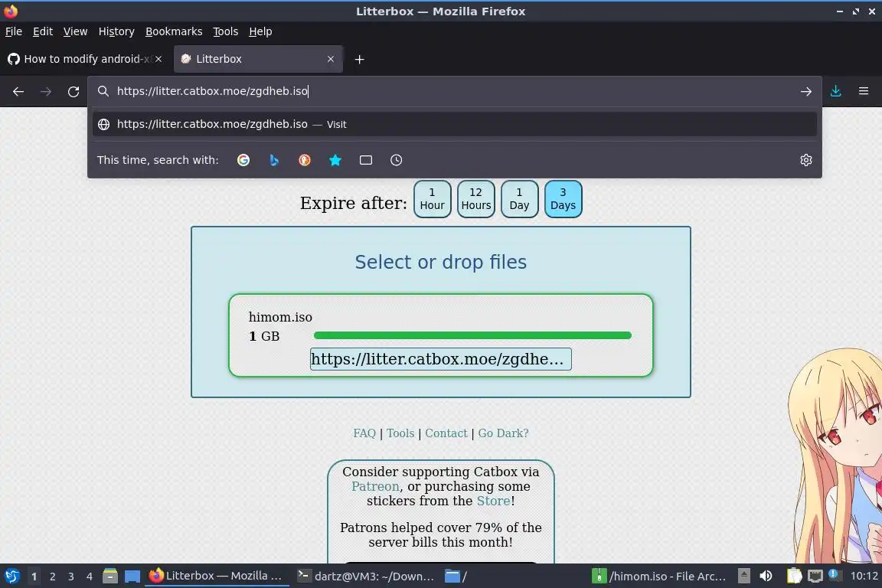
Task: Open the Contact link
Action: [446, 433]
